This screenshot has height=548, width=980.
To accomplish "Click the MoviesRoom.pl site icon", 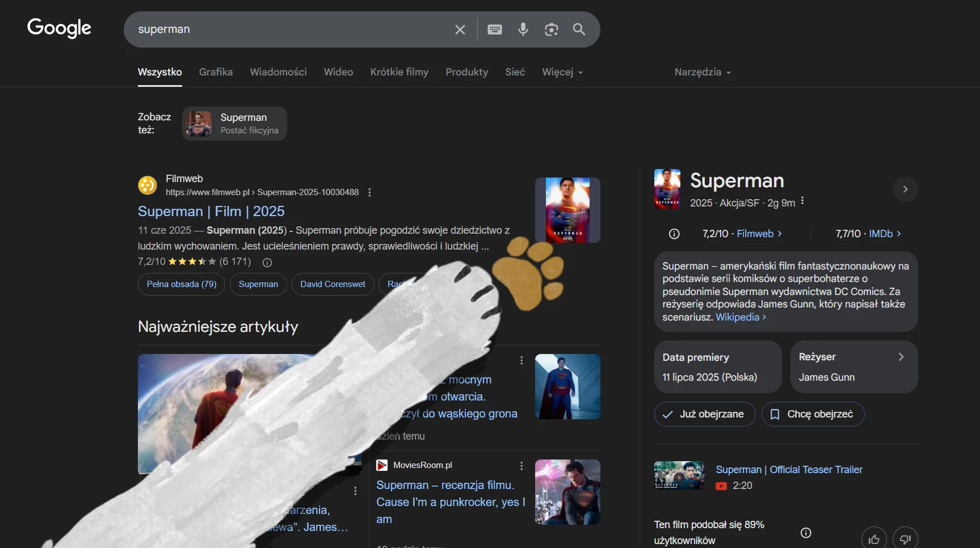I will click(x=382, y=465).
